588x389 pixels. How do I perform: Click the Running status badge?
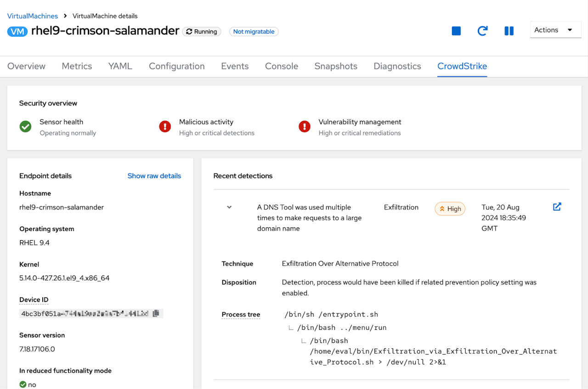click(x=202, y=32)
